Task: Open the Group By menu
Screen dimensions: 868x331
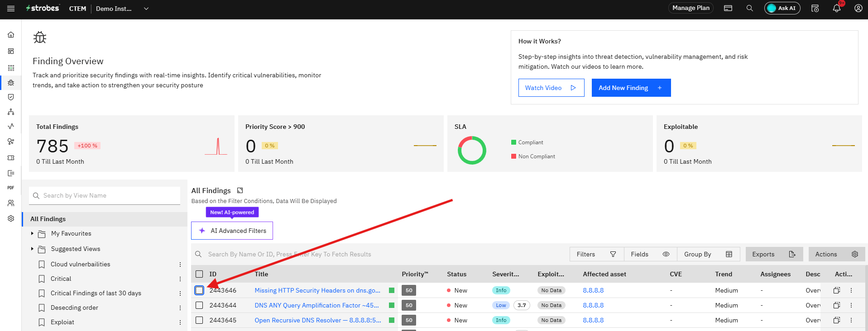Action: [x=708, y=254]
